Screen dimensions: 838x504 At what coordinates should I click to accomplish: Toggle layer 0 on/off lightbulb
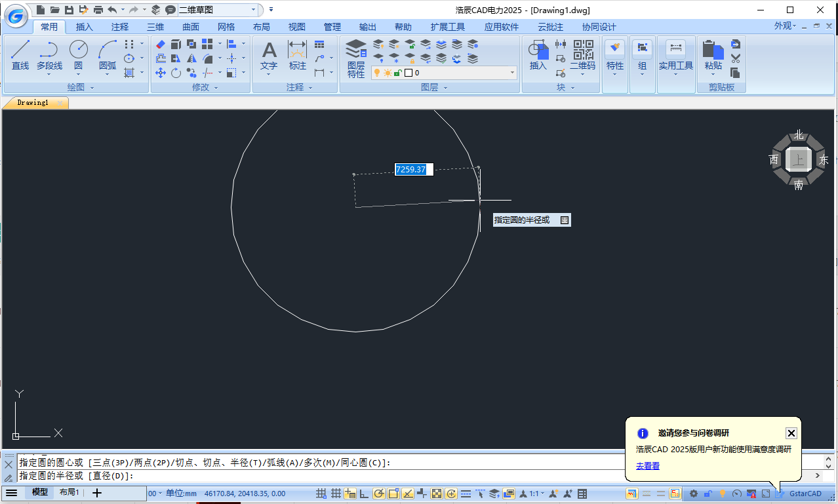[378, 73]
